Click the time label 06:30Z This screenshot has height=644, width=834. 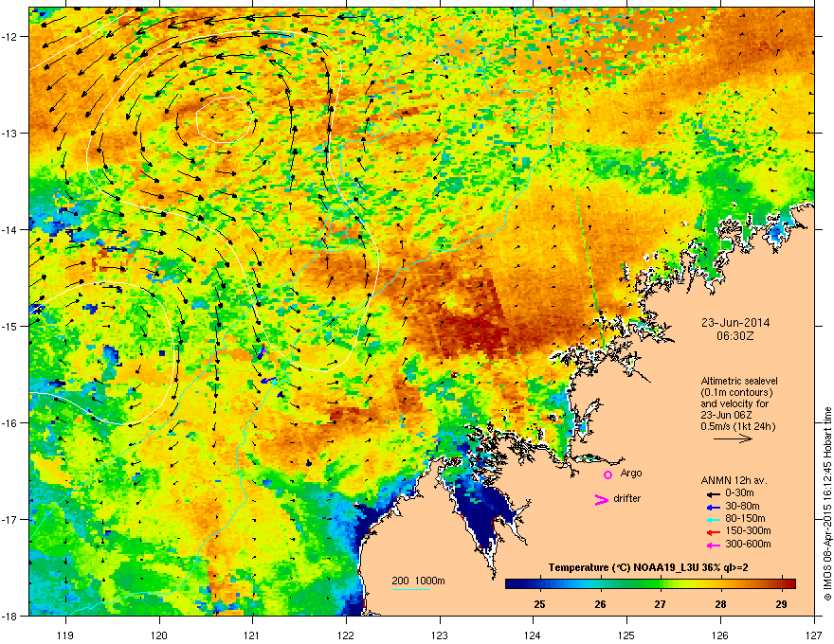pos(735,336)
